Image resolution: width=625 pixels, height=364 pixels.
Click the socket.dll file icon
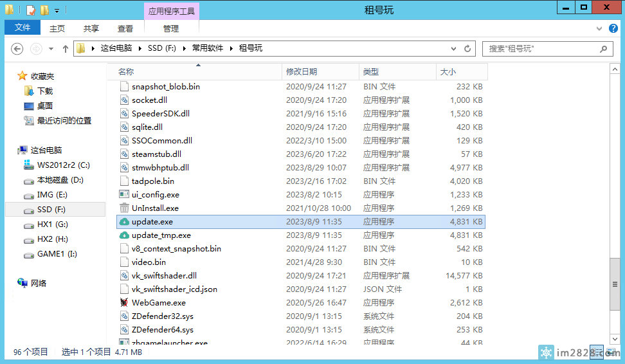[124, 100]
